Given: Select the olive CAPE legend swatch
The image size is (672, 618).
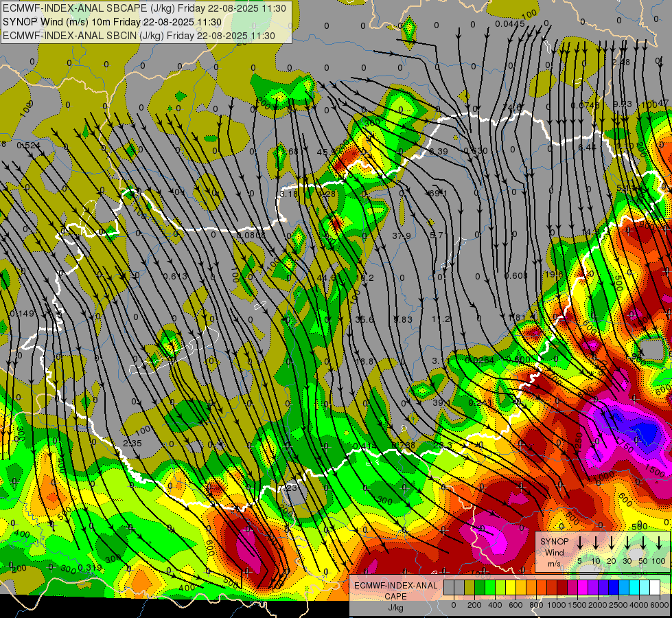Looking at the screenshot, I should point(470,587).
